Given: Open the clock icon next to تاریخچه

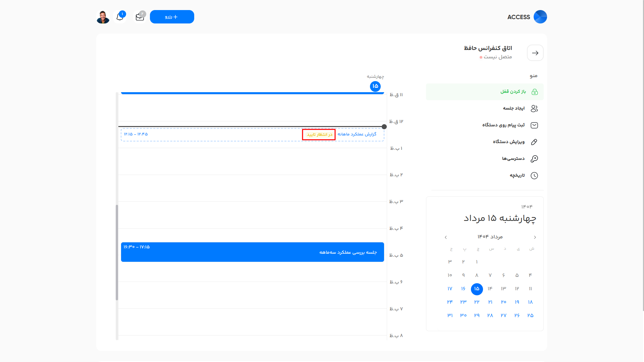Looking at the screenshot, I should [534, 175].
